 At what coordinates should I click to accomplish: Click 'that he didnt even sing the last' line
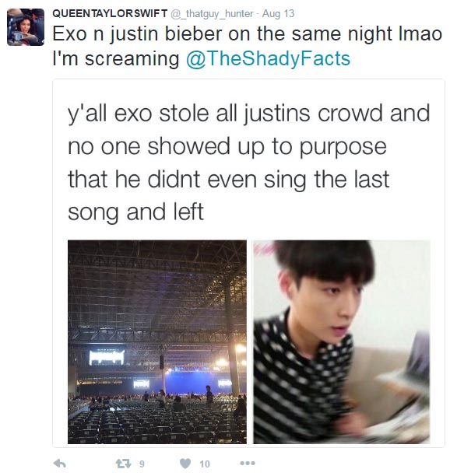click(x=228, y=180)
